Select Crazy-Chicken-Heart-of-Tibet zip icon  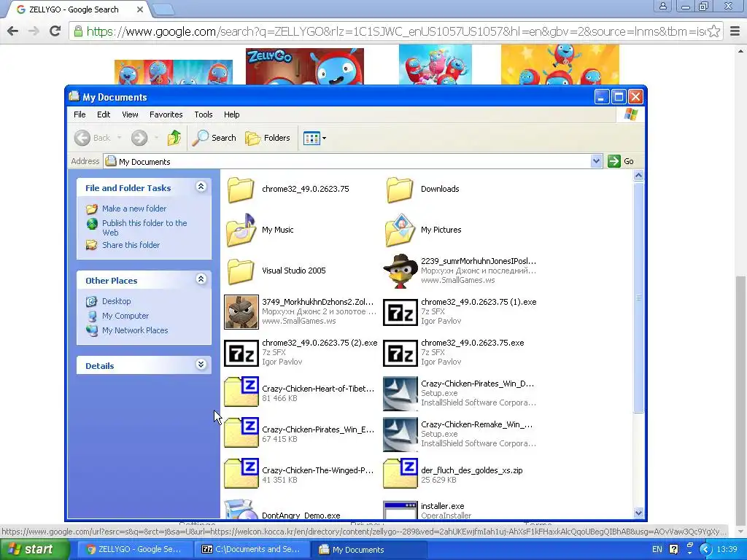[x=241, y=392]
